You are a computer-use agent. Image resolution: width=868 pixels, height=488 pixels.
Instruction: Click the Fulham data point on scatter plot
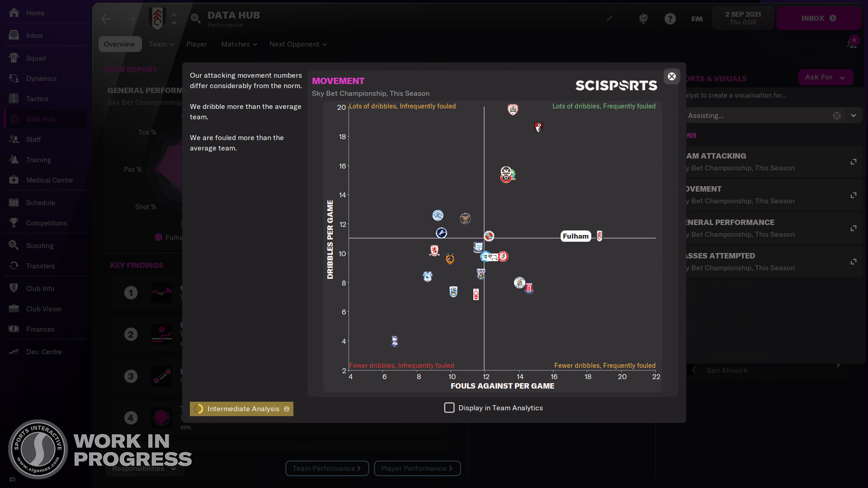[x=599, y=235]
